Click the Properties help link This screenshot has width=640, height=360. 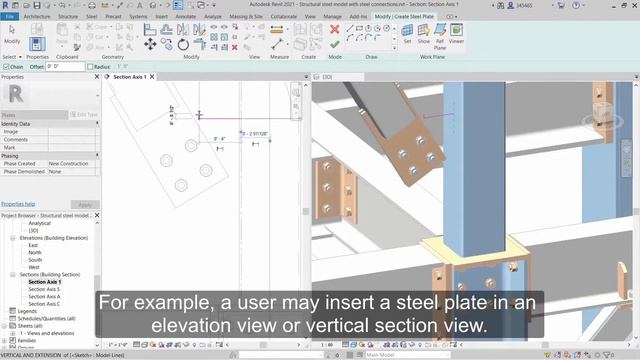(x=18, y=204)
